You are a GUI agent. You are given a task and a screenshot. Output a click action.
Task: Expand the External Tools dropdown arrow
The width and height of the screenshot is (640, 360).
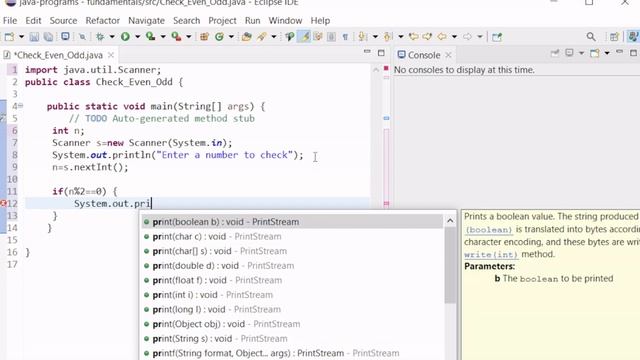tap(189, 37)
